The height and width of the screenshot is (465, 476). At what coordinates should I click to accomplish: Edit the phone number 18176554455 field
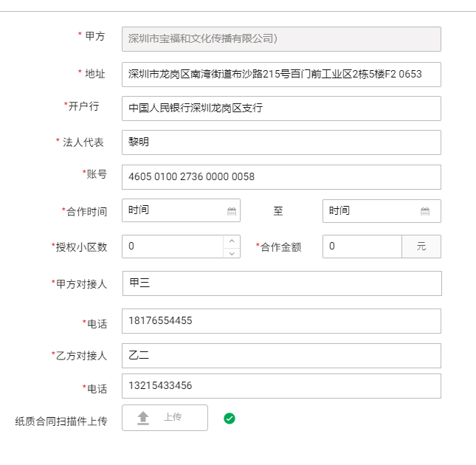coord(280,321)
